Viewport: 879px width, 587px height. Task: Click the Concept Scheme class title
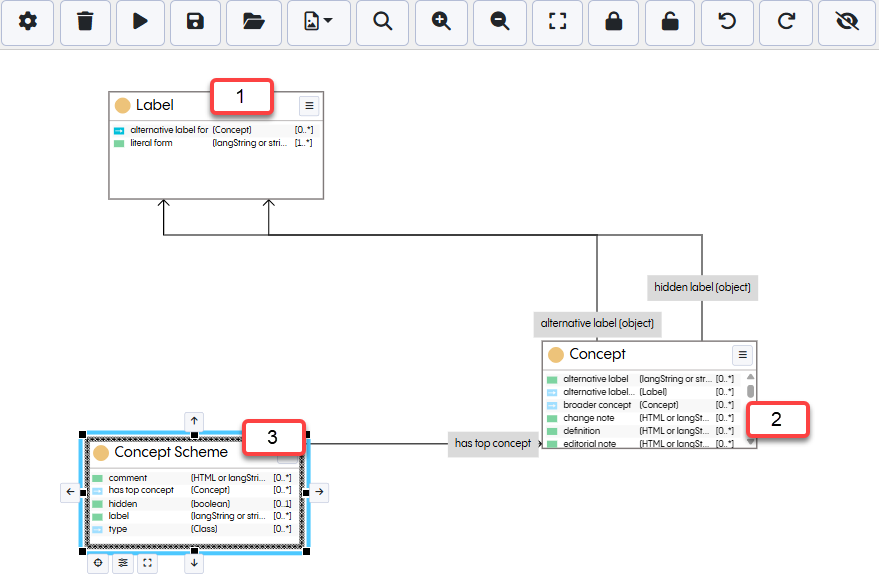(171, 452)
